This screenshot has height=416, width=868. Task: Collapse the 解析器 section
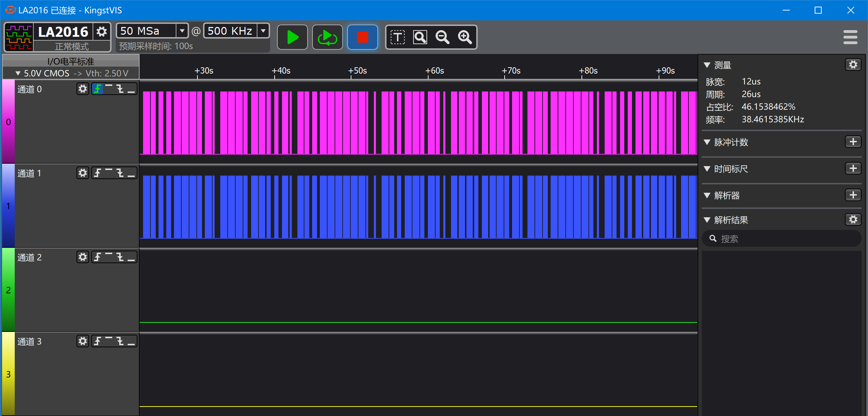tap(707, 196)
